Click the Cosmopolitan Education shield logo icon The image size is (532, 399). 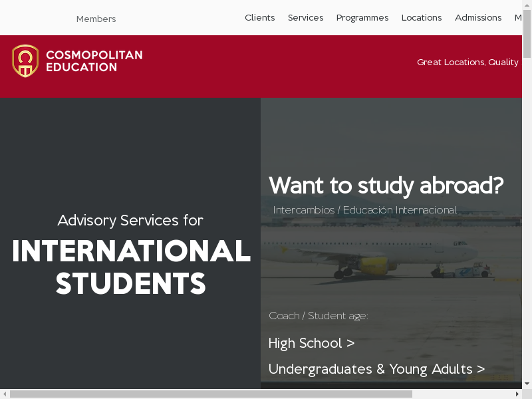(25, 61)
